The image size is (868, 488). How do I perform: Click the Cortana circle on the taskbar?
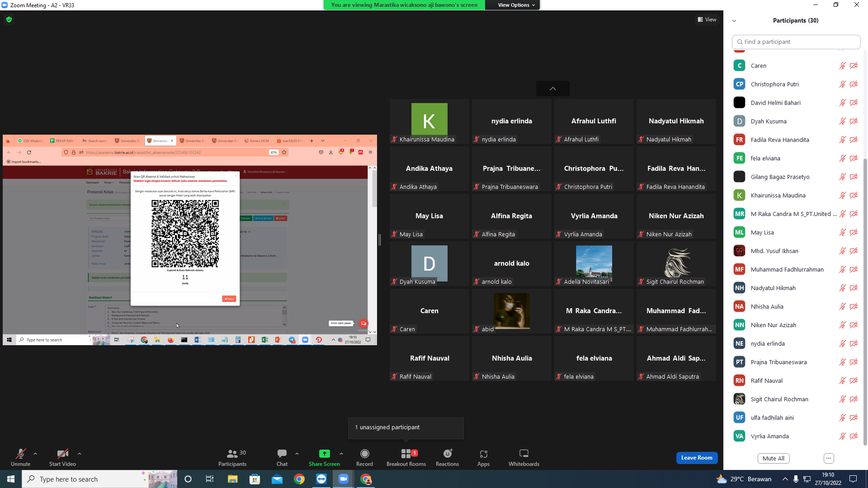click(x=188, y=479)
